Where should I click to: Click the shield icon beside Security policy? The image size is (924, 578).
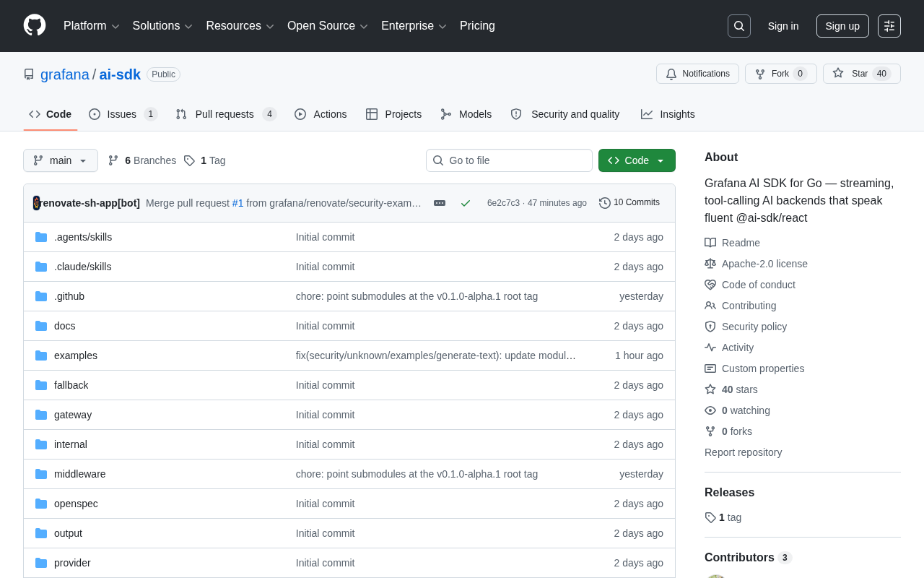tap(710, 327)
